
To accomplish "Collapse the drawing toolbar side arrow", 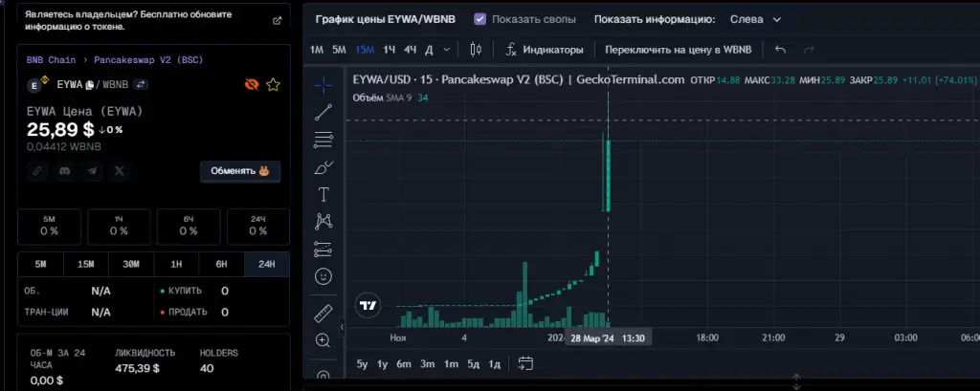I will [x=342, y=327].
